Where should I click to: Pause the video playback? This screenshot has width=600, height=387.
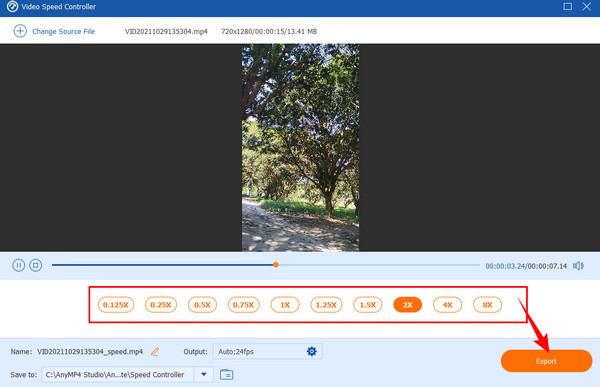18,265
